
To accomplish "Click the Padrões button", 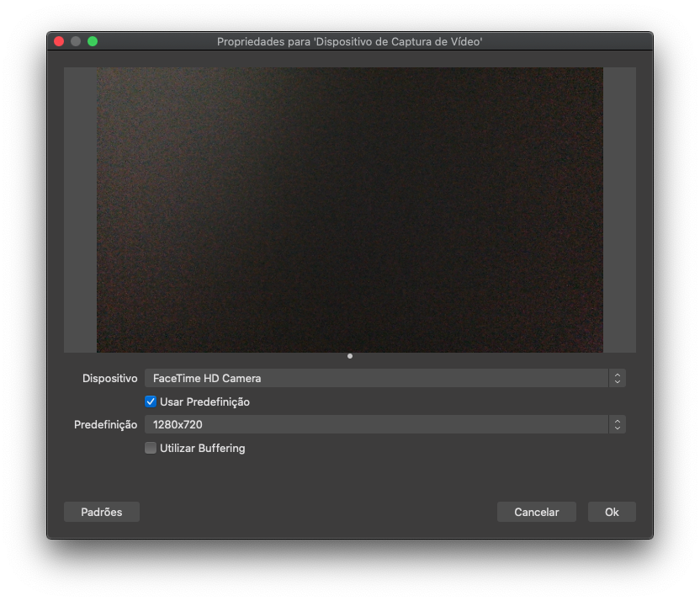I will click(102, 512).
